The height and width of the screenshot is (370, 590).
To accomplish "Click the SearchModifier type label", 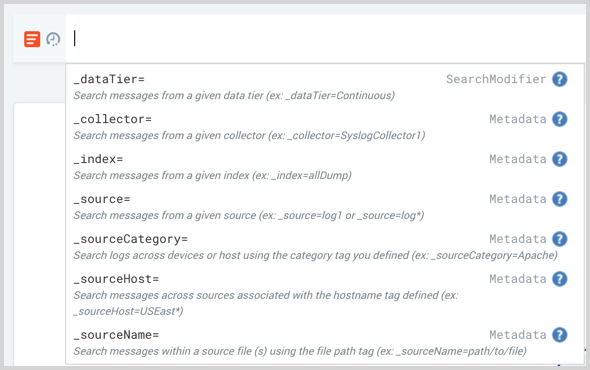I will (496, 79).
